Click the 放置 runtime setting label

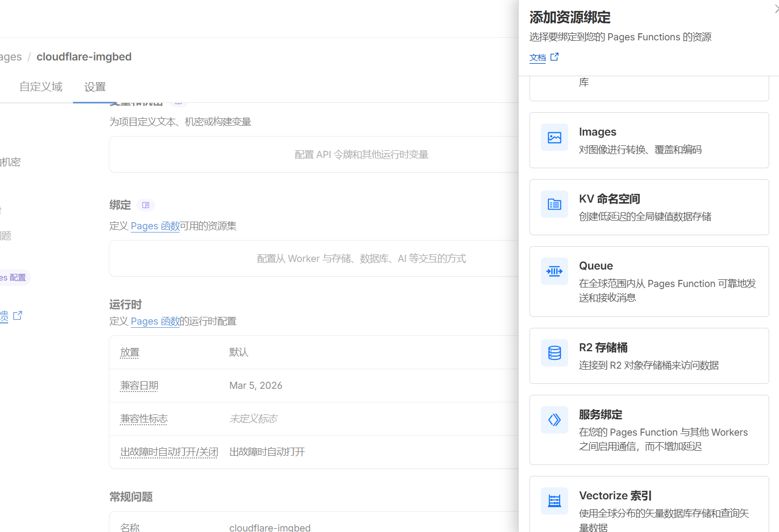pos(130,352)
